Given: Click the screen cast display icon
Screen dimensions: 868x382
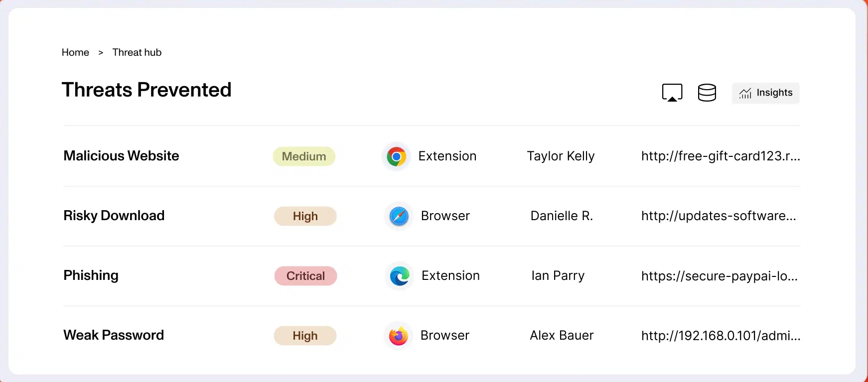Looking at the screenshot, I should [672, 93].
